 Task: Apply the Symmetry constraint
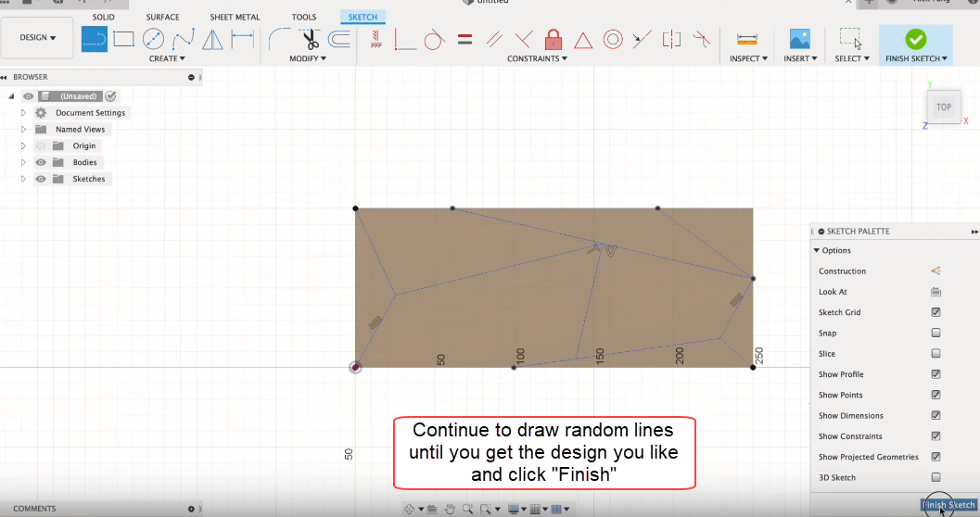click(671, 39)
